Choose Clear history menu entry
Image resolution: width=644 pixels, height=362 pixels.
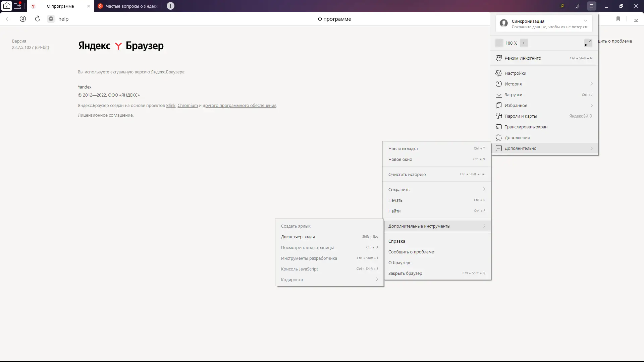point(407,174)
